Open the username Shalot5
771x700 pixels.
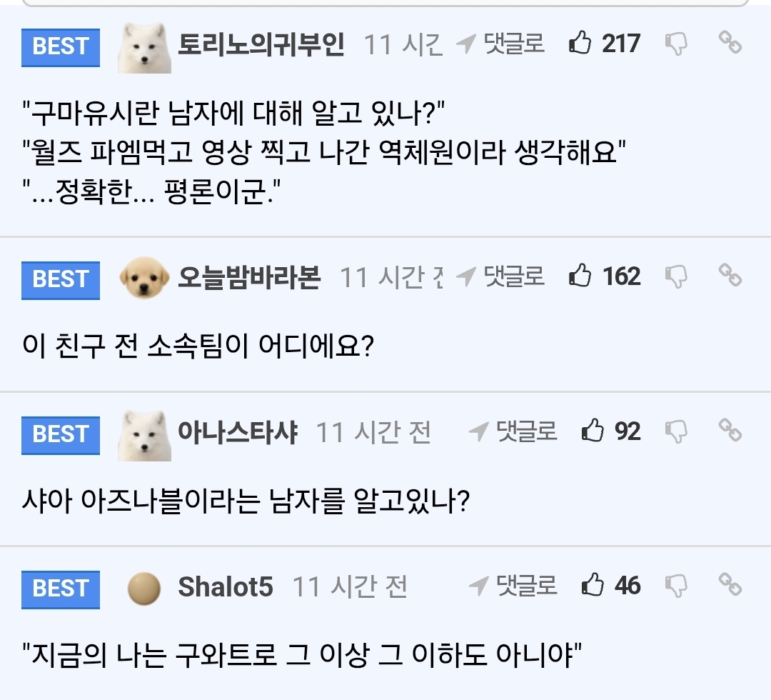coord(225,587)
